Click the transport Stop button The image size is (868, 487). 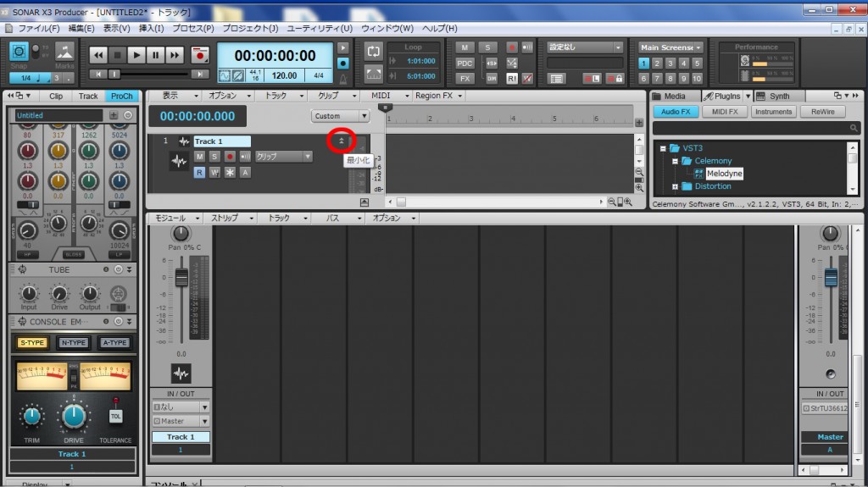click(117, 55)
